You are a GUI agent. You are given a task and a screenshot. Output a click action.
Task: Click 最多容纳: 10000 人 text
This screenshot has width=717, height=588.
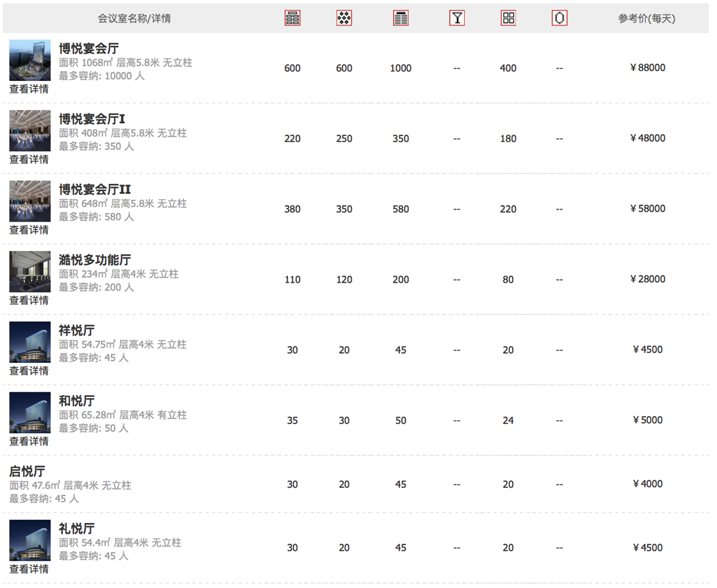[102, 76]
